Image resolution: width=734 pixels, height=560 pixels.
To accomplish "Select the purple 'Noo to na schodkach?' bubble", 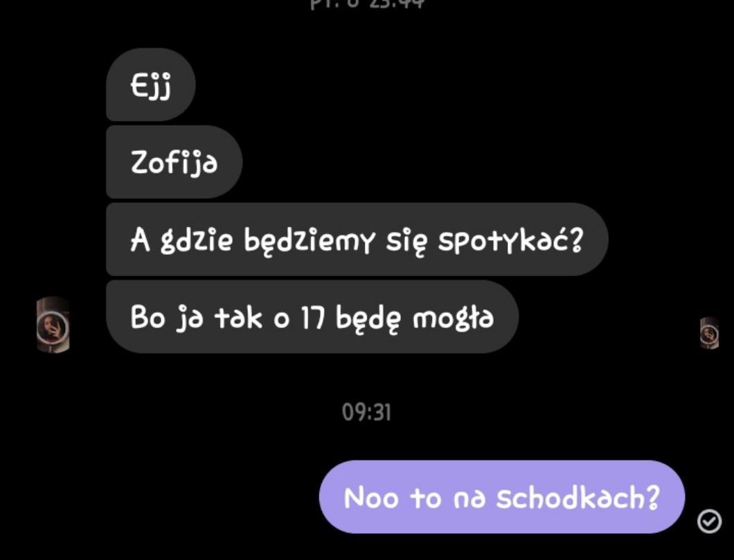I will (502, 497).
